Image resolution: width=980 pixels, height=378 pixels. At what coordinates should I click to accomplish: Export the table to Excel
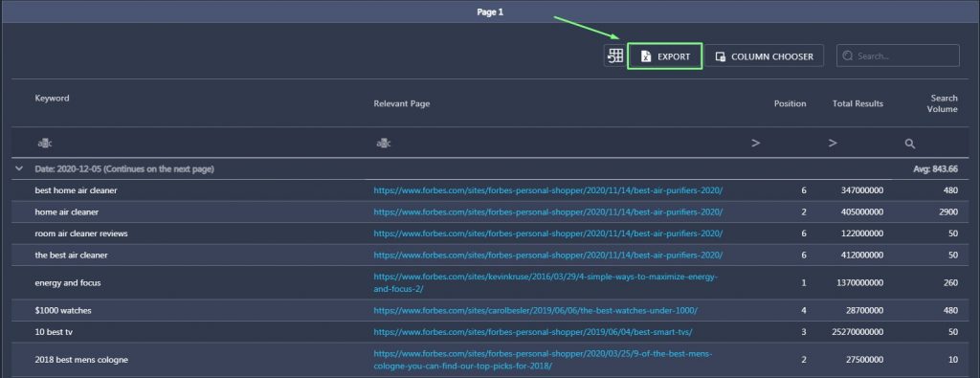click(665, 56)
